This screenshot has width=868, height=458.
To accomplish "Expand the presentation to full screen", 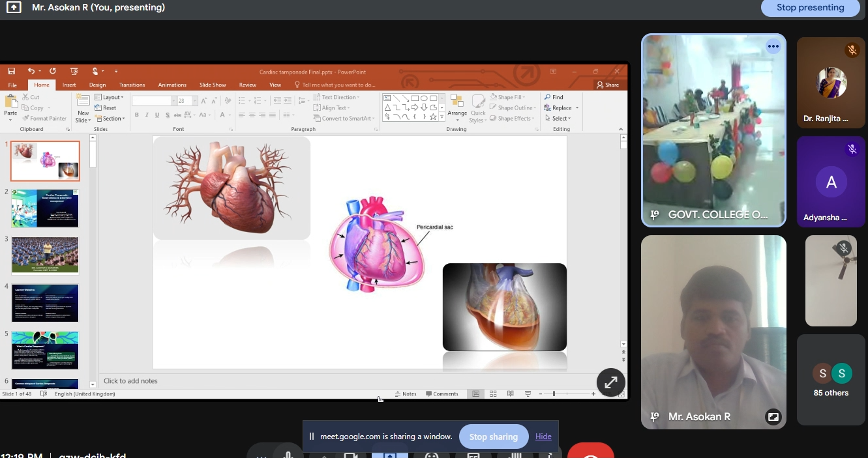I will (x=610, y=383).
